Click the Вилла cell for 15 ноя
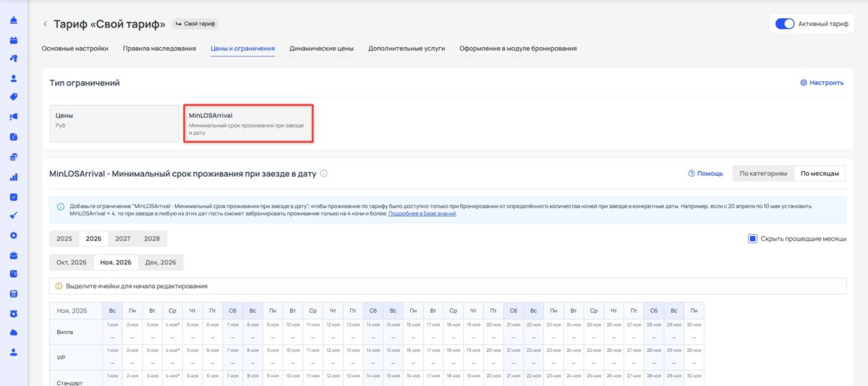 [x=393, y=332]
